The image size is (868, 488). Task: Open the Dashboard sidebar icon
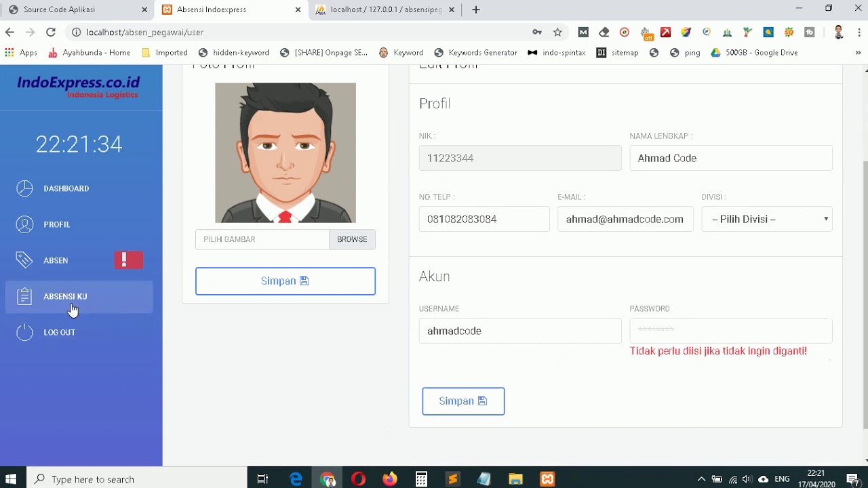coord(25,188)
